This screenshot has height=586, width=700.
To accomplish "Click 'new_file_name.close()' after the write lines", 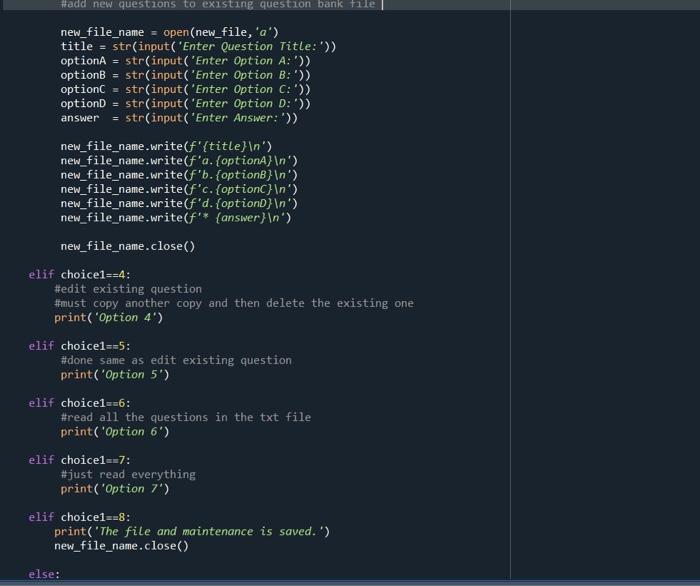I will [x=128, y=246].
